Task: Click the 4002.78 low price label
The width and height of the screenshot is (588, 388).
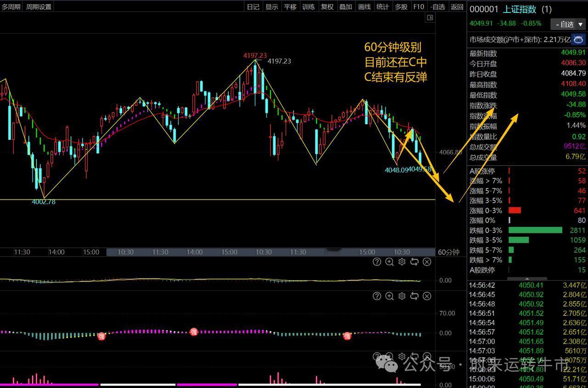Action: pyautogui.click(x=43, y=201)
